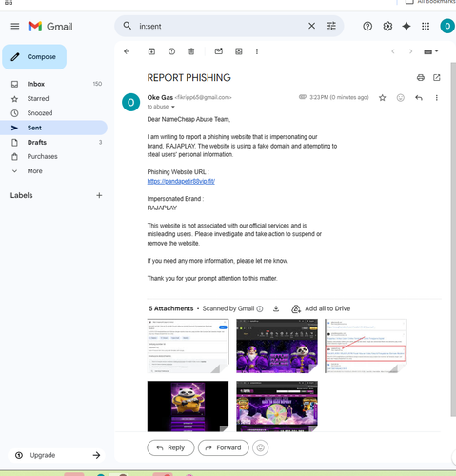Mark this email as unread
Screen dimensions: 456x476
point(219,51)
